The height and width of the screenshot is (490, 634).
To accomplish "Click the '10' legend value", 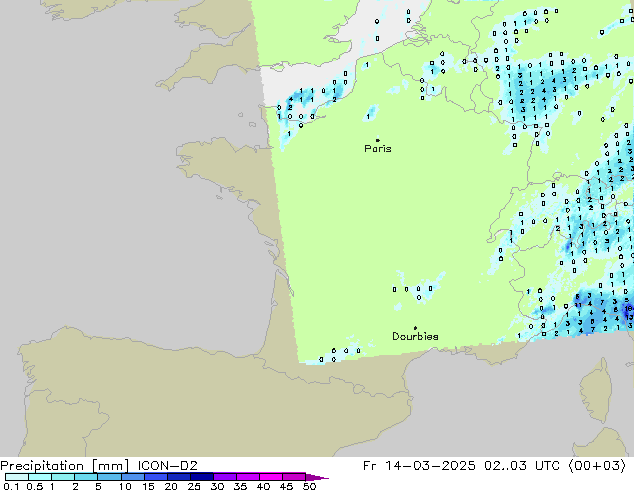I will pos(125,486).
